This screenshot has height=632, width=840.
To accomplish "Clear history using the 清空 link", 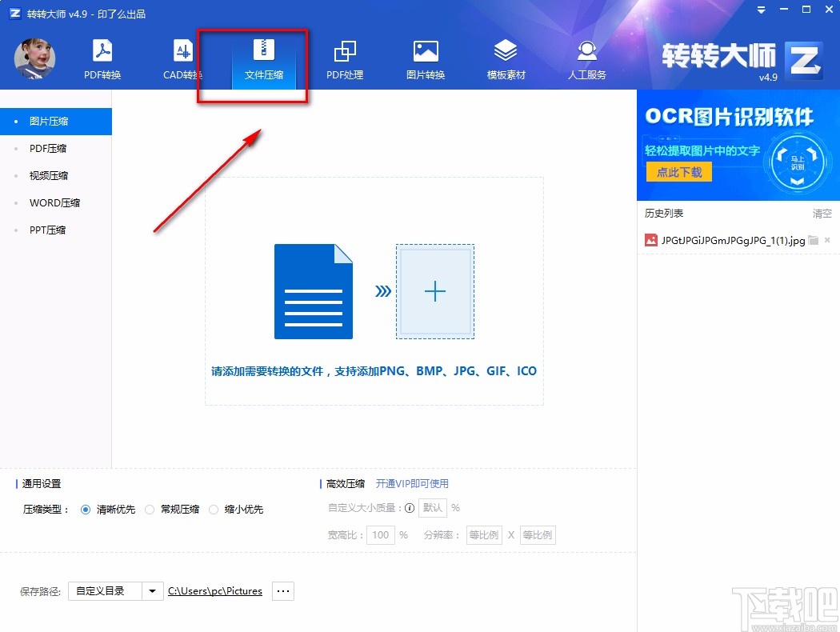I will coord(822,213).
